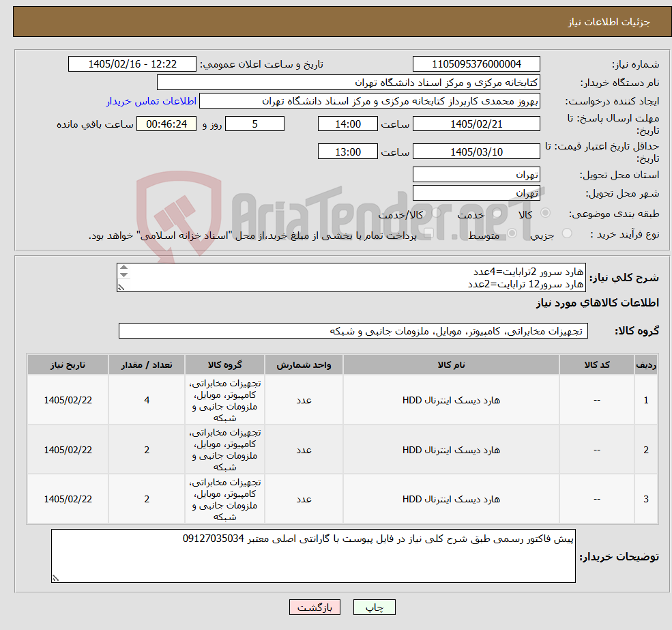The image size is (672, 630).
Task: Click the announcement date field 1405/02/16 - 12:22
Action: pyautogui.click(x=132, y=64)
